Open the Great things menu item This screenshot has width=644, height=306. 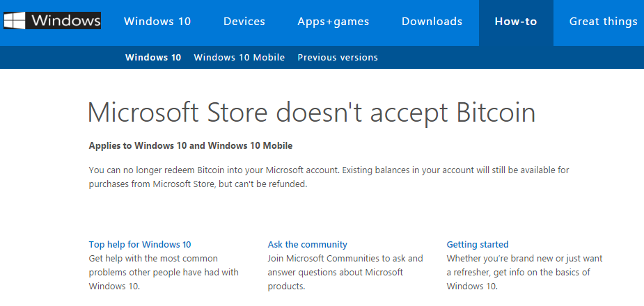click(603, 22)
